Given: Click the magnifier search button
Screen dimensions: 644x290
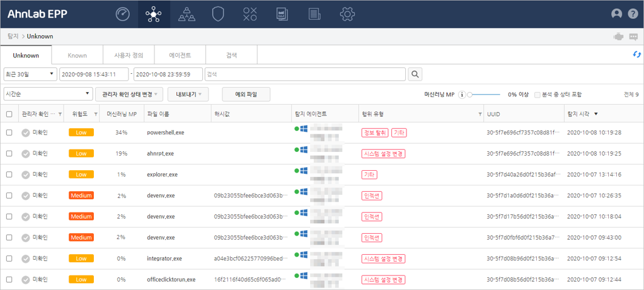Looking at the screenshot, I should [416, 74].
